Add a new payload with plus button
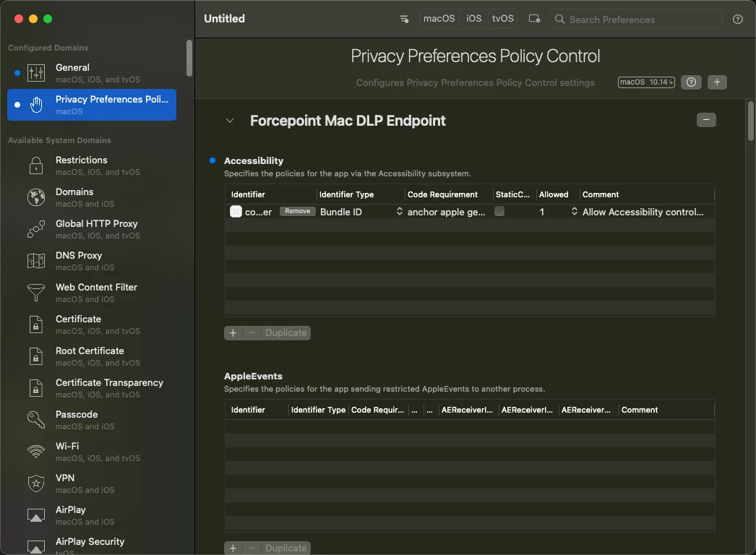 [717, 82]
